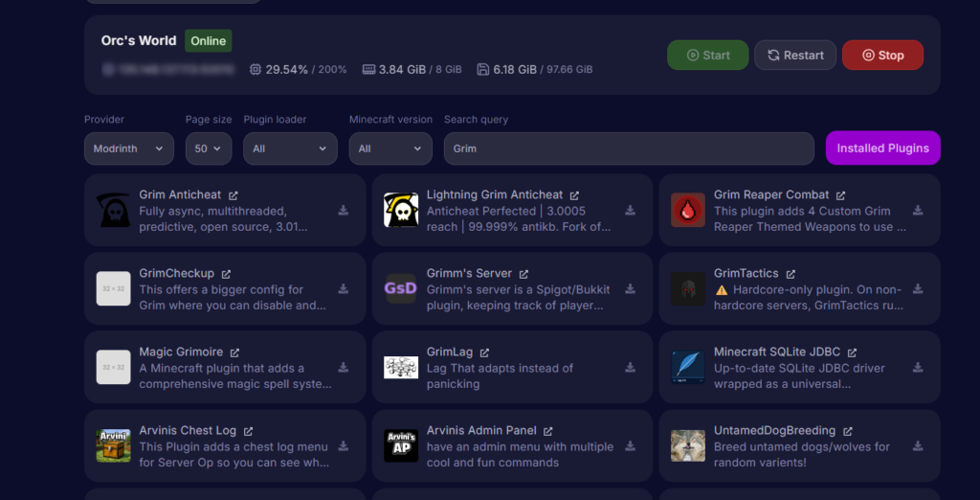Open the Plugin loader dropdown
Image resolution: width=980 pixels, height=500 pixels.
click(290, 148)
